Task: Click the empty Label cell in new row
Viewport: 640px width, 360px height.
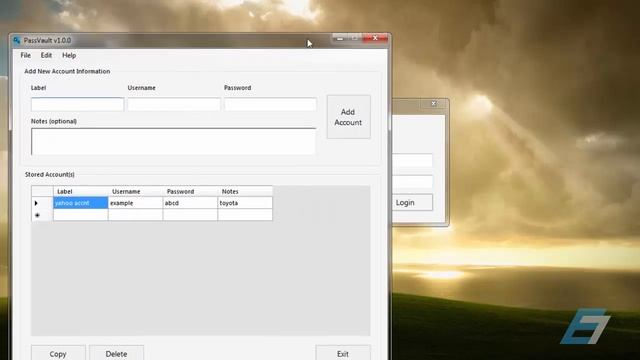Action: (80, 215)
